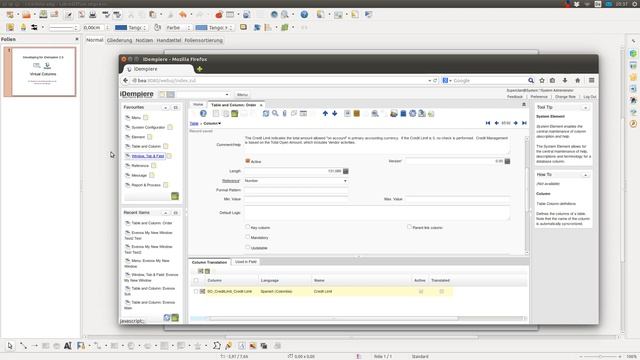
Task: Go to previous record arrow
Action: click(x=497, y=123)
